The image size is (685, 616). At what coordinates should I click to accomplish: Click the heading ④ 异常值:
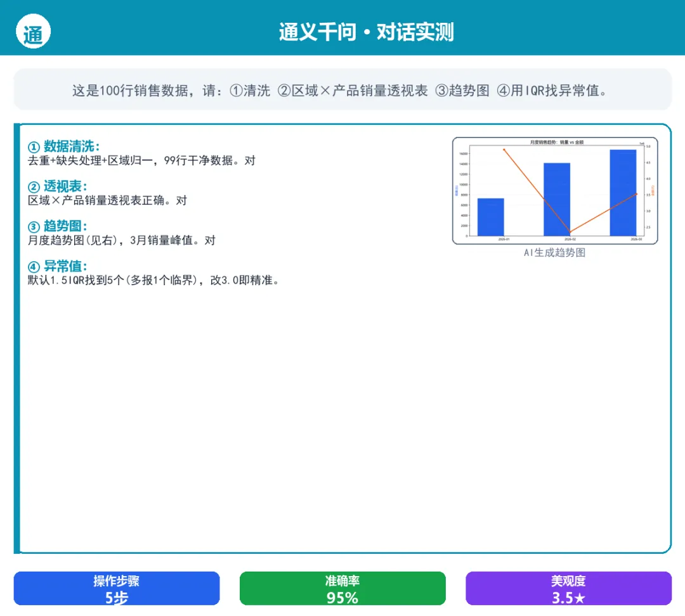tap(58, 266)
